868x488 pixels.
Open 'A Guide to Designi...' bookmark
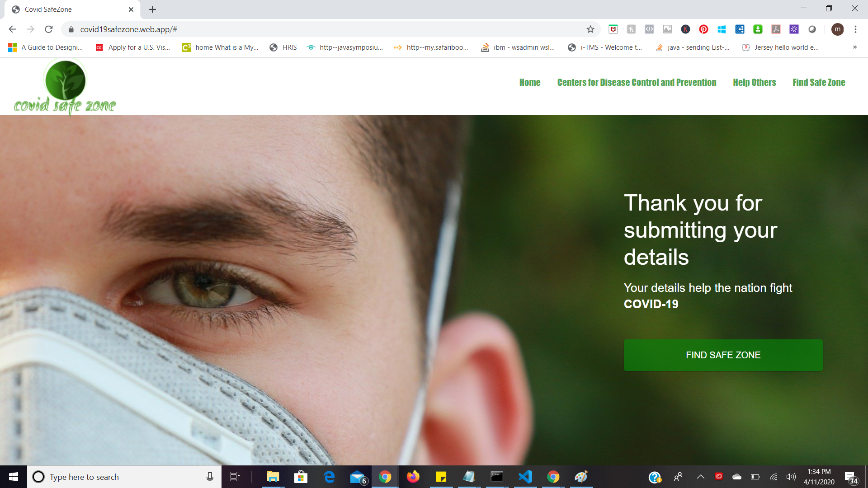click(x=46, y=47)
